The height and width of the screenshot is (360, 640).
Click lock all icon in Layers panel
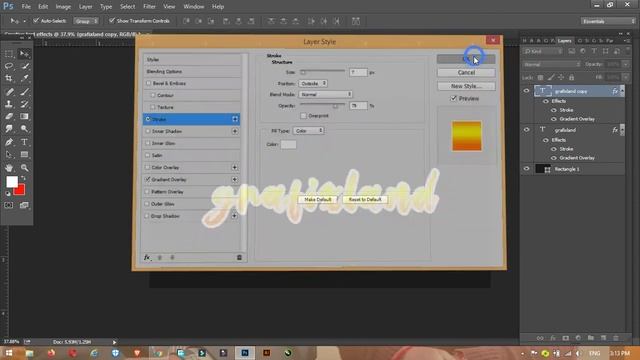(571, 77)
